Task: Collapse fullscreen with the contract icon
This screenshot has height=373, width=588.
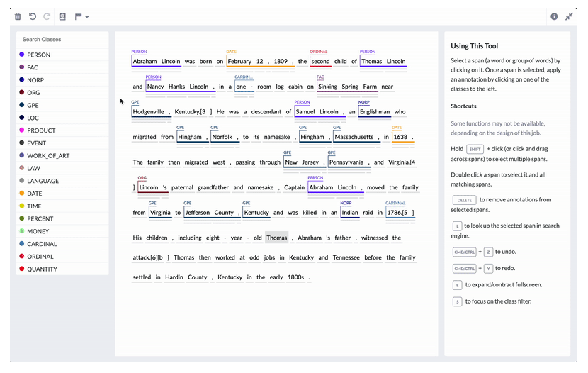Action: pos(569,16)
